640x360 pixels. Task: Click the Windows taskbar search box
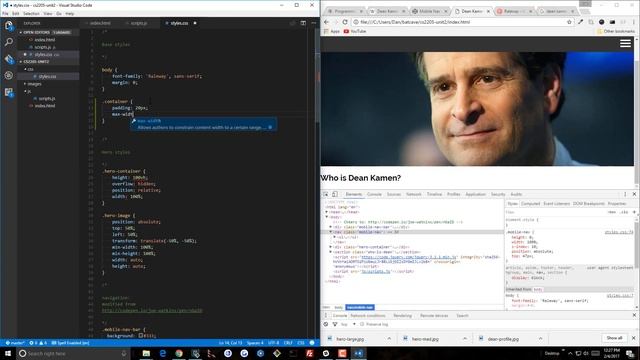73,353
